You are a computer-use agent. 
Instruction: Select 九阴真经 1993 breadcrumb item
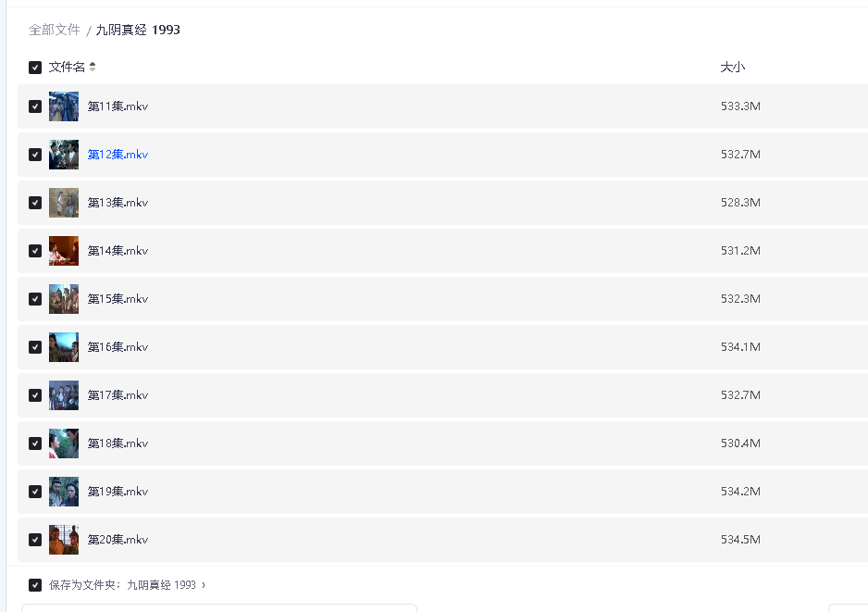138,30
